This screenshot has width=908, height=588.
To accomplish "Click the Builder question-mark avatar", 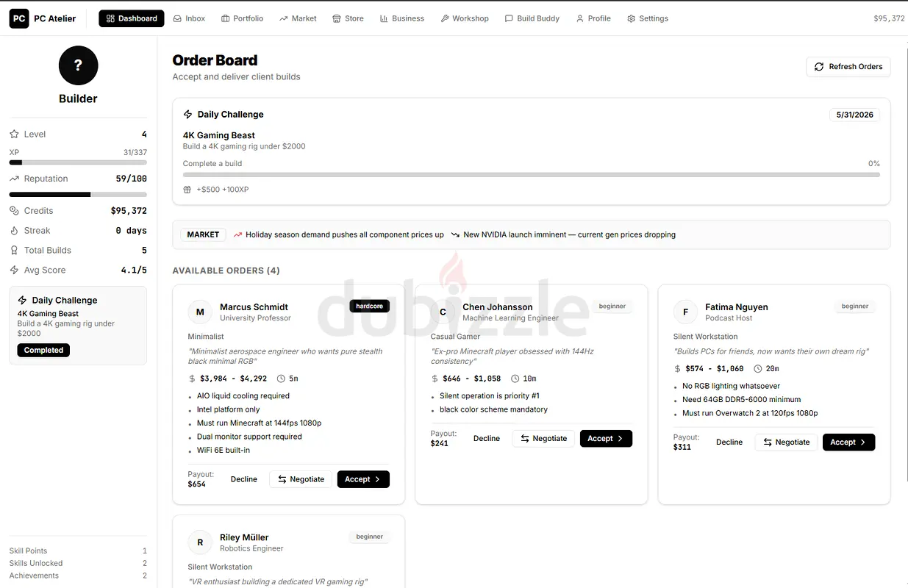I will pyautogui.click(x=78, y=65).
